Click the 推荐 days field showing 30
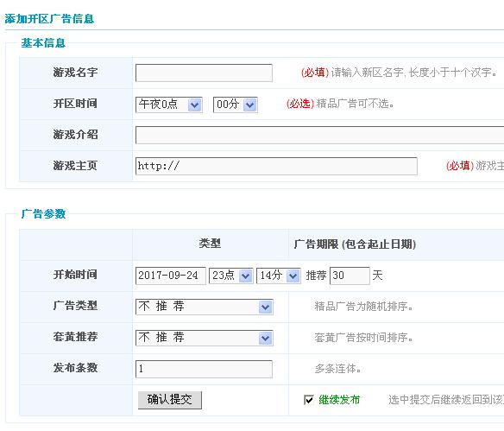This screenshot has width=504, height=431. click(x=350, y=276)
